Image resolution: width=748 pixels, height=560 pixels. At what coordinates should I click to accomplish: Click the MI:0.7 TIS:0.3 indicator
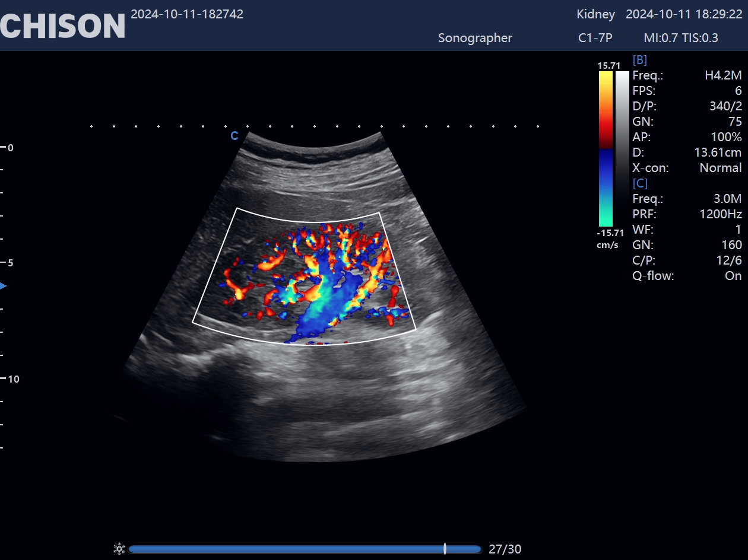[x=681, y=38]
